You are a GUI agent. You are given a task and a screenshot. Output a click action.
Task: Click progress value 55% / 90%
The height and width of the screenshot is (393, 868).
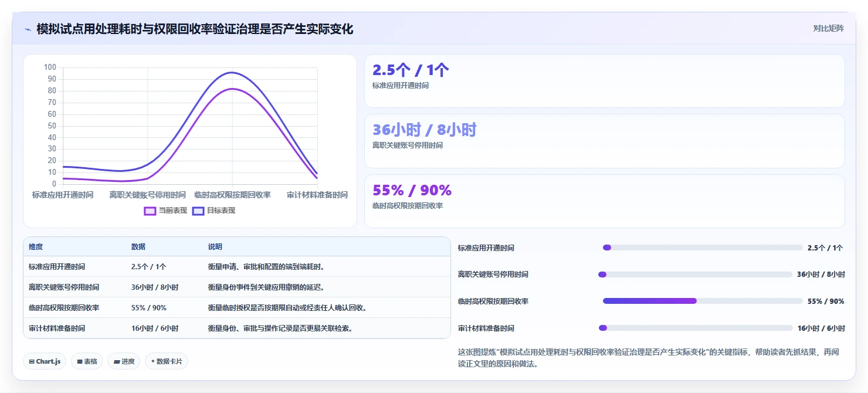click(x=826, y=301)
